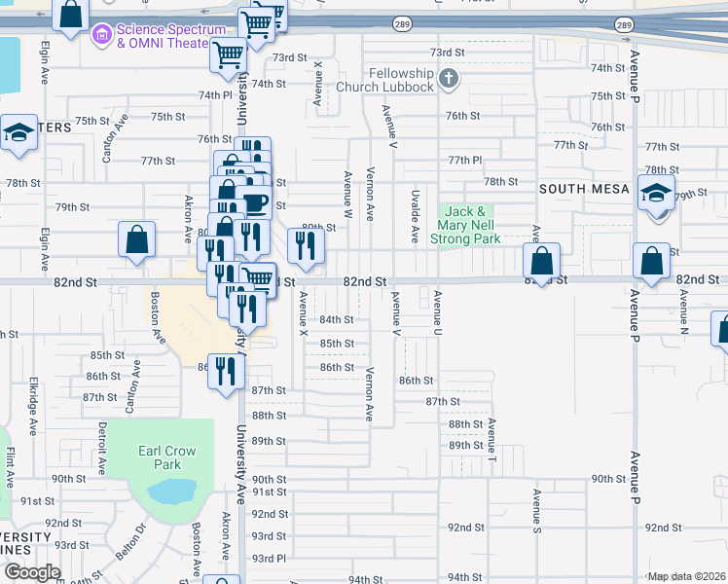
Task: Open the Fellowship Church Lubbock label
Action: (x=384, y=80)
